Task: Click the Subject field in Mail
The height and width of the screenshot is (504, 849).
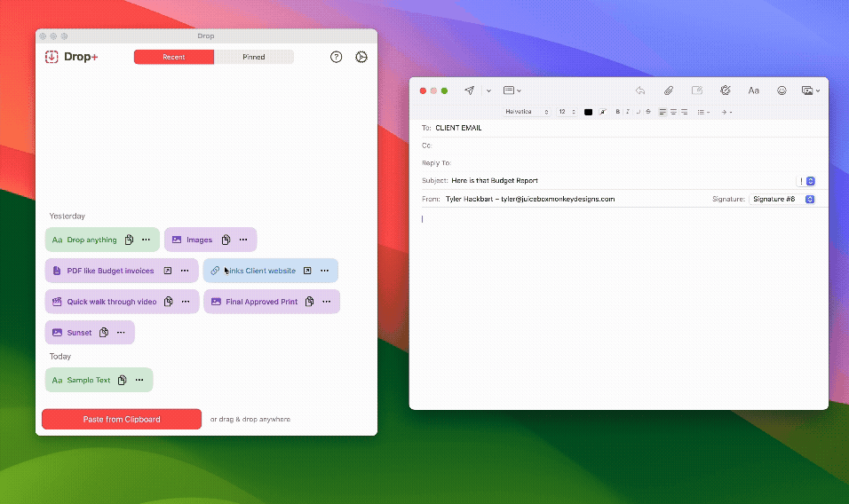Action: pos(607,181)
